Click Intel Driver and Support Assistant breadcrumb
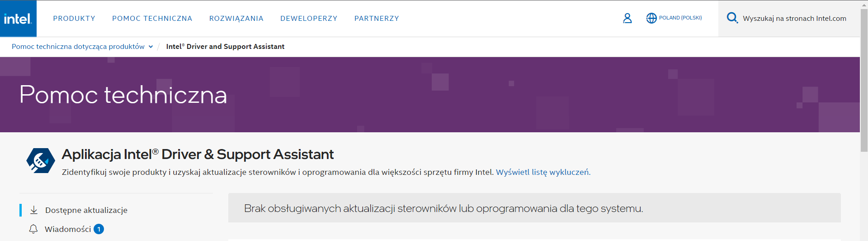The height and width of the screenshot is (241, 868). (225, 47)
